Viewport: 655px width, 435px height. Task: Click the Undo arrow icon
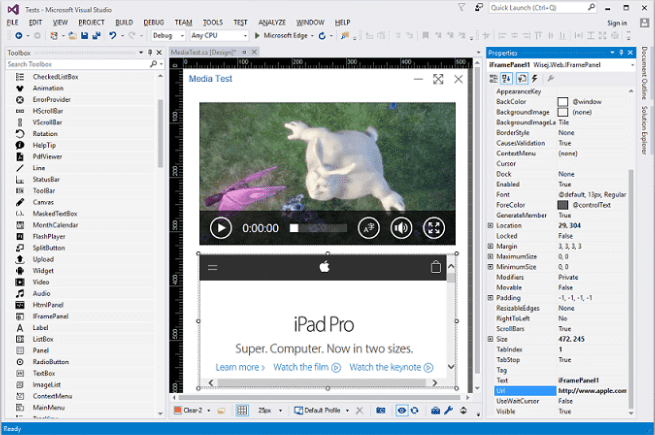coord(112,36)
